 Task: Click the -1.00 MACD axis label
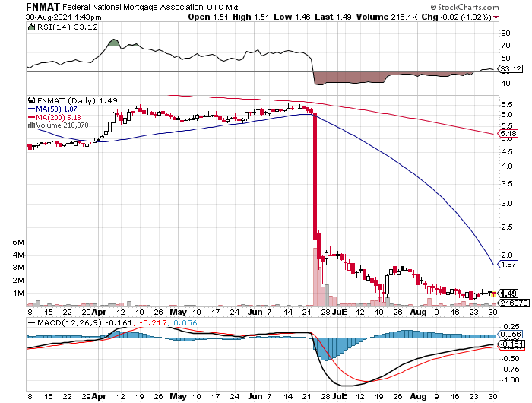[x=510, y=380]
